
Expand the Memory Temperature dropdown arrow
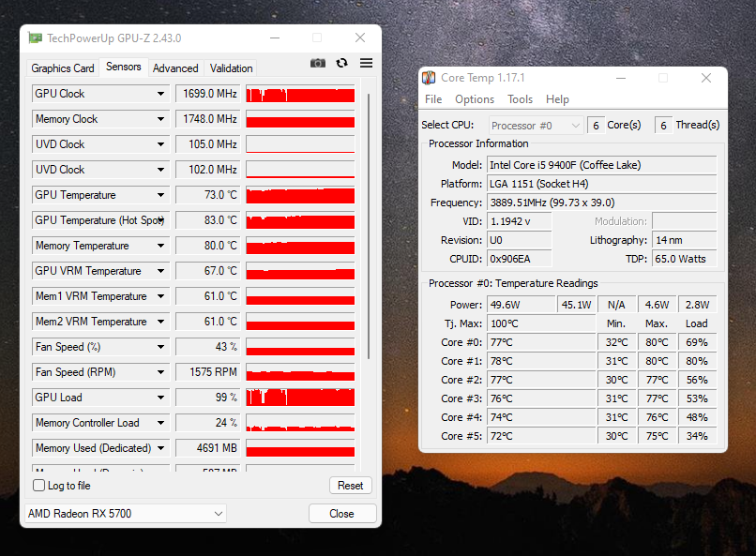pos(160,246)
